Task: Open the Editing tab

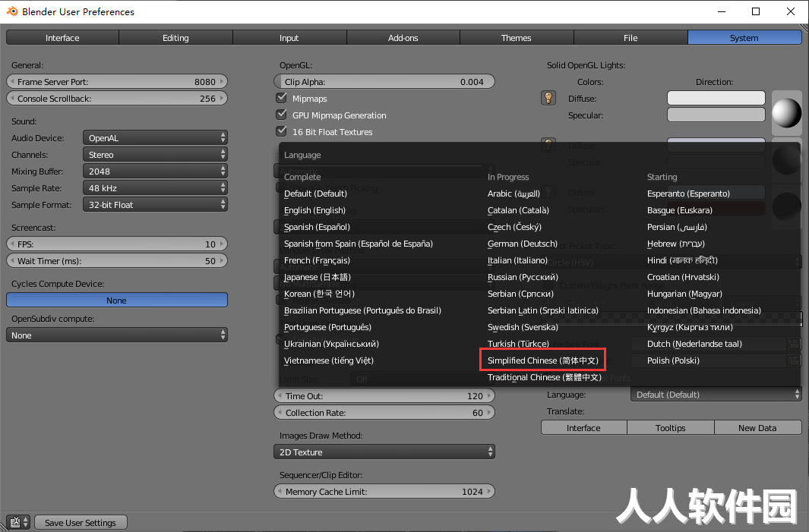Action: coord(176,38)
